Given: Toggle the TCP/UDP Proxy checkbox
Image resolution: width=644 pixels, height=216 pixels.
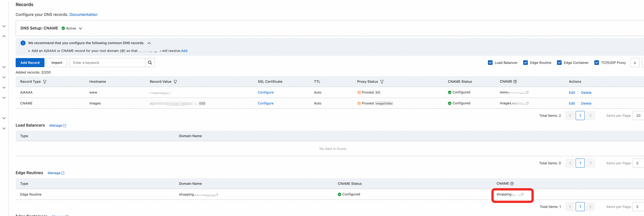Looking at the screenshot, I should (x=597, y=63).
